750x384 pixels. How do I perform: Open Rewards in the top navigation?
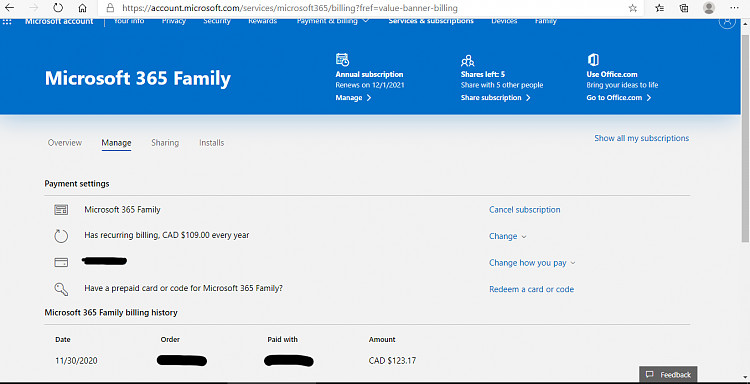coord(263,21)
